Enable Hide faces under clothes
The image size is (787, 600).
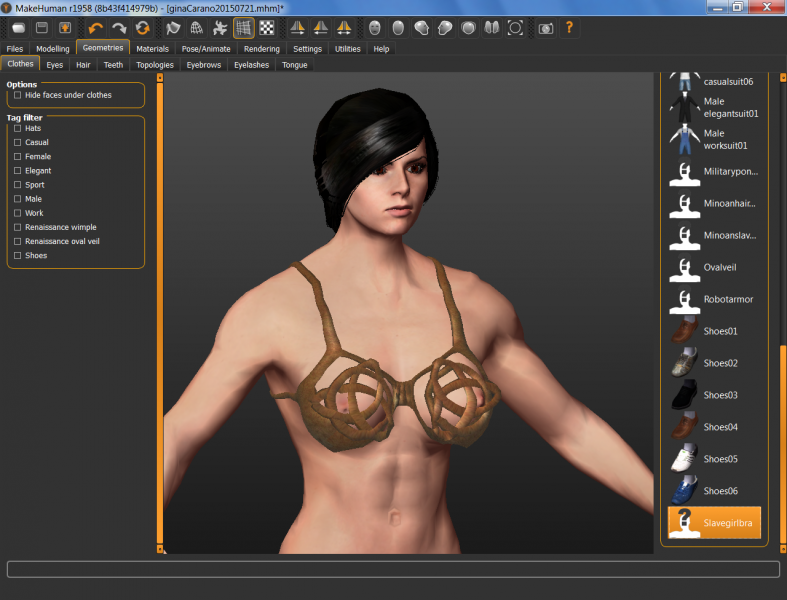click(18, 95)
